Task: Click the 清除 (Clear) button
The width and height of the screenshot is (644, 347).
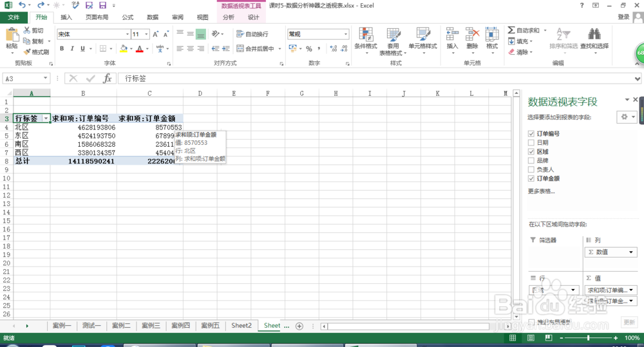Action: (520, 52)
